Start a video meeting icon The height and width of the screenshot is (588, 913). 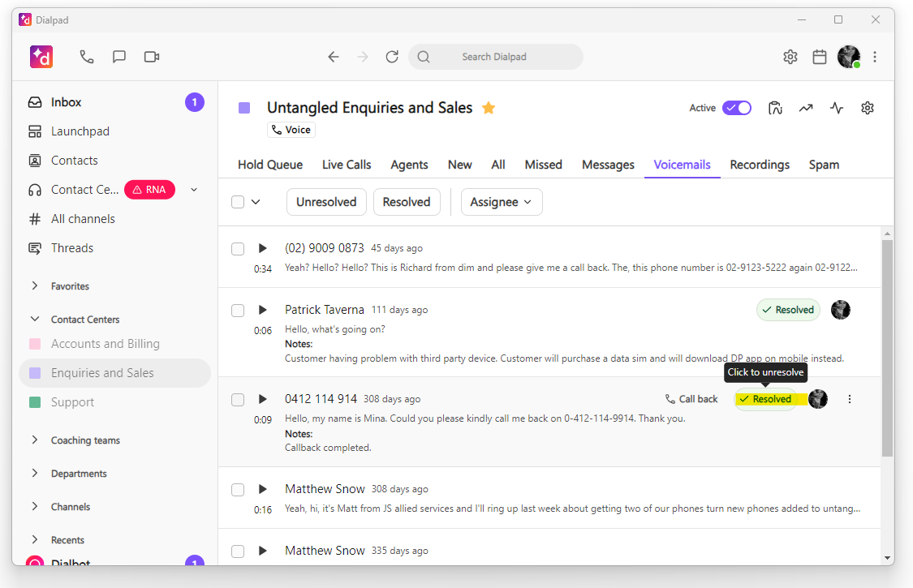(152, 57)
